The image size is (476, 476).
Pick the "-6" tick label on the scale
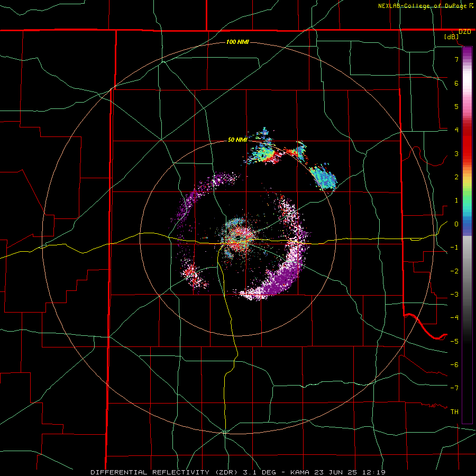click(x=454, y=365)
